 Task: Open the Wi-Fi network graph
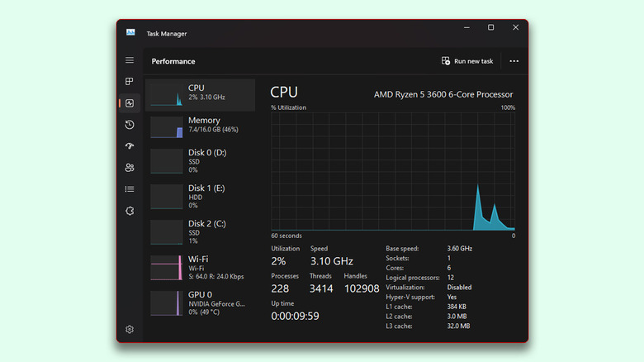[x=199, y=267]
